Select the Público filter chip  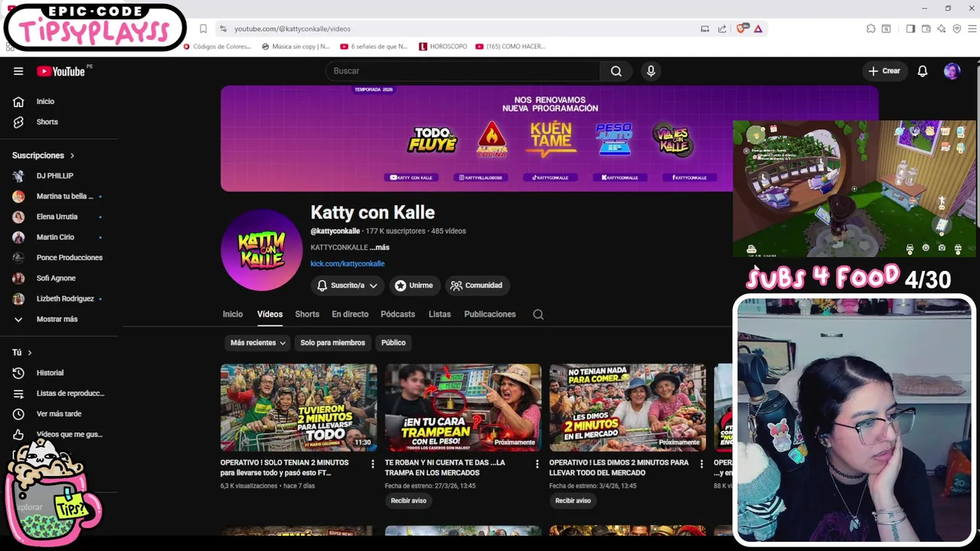(394, 343)
